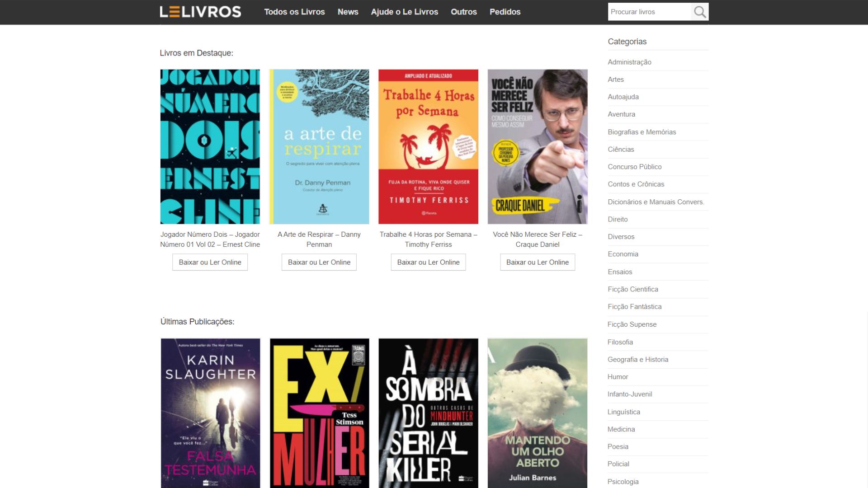Click Baixar ou Ler Online for A Arte de Respirar
This screenshot has width=868, height=488.
tap(319, 262)
